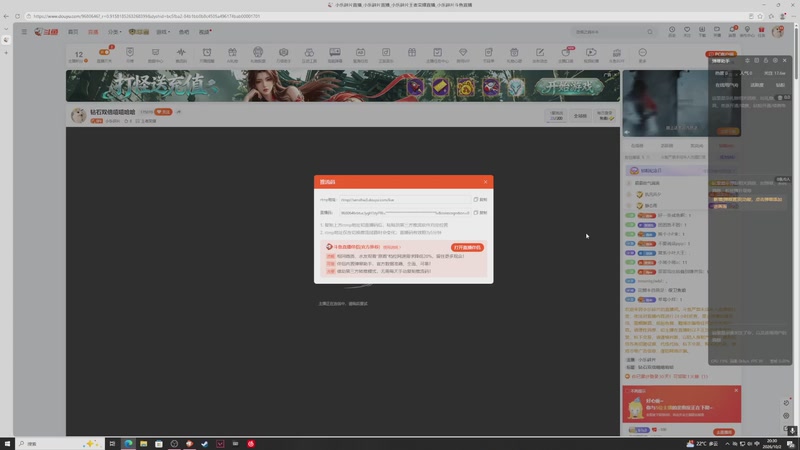This screenshot has height=450, width=800.
Task: Collapse the danmu helper panel arrows icon
Action: coord(747,61)
